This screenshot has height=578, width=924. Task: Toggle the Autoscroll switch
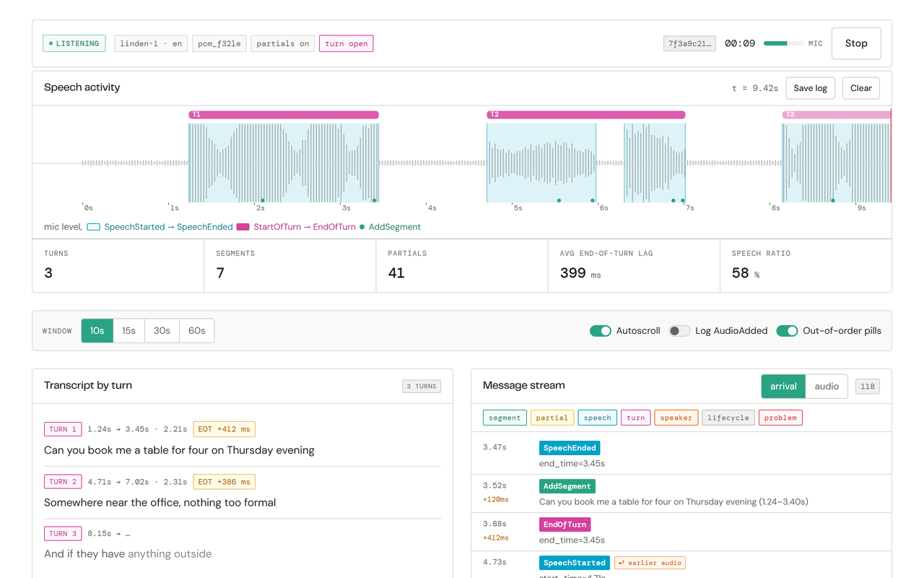pyautogui.click(x=600, y=331)
